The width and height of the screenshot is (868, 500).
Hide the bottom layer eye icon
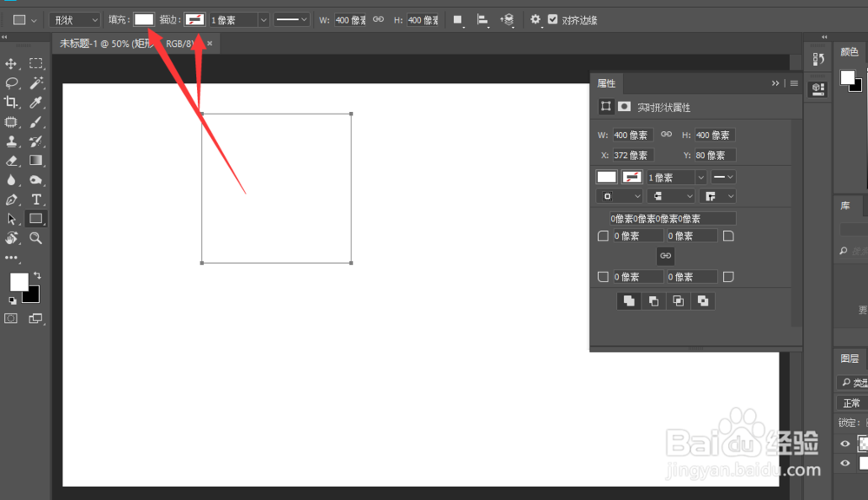click(x=845, y=463)
